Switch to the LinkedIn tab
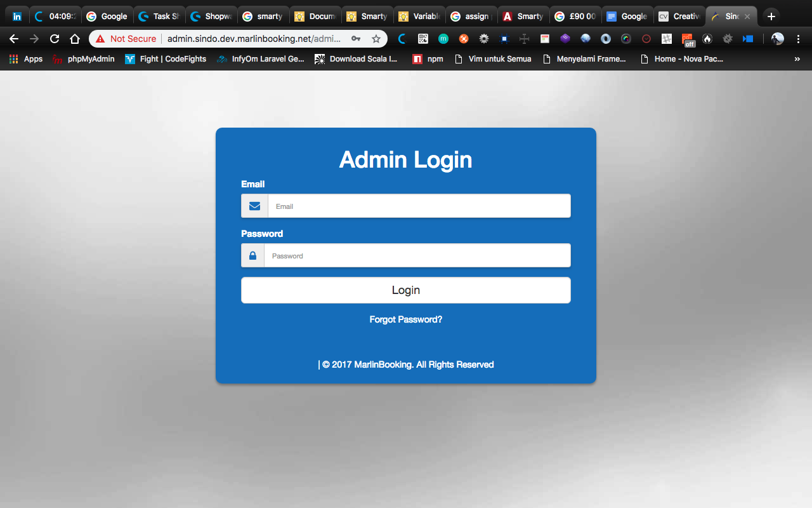Viewport: 812px width, 508px height. pos(17,17)
